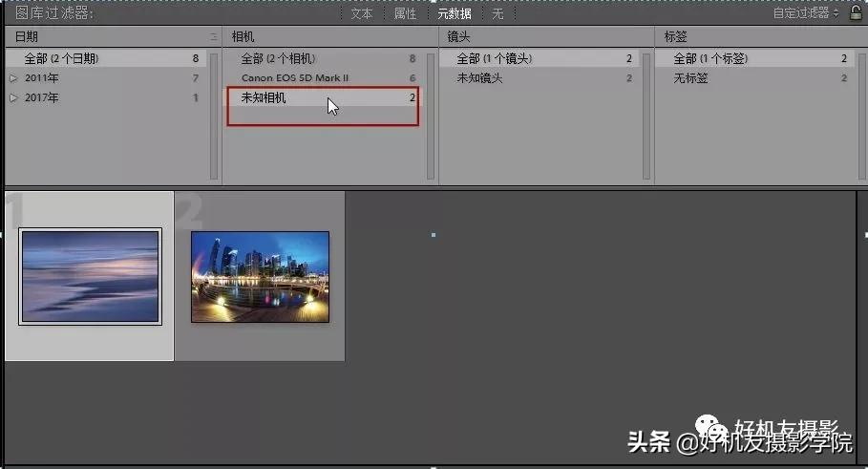Expand the 2017年 date entry

(x=13, y=98)
